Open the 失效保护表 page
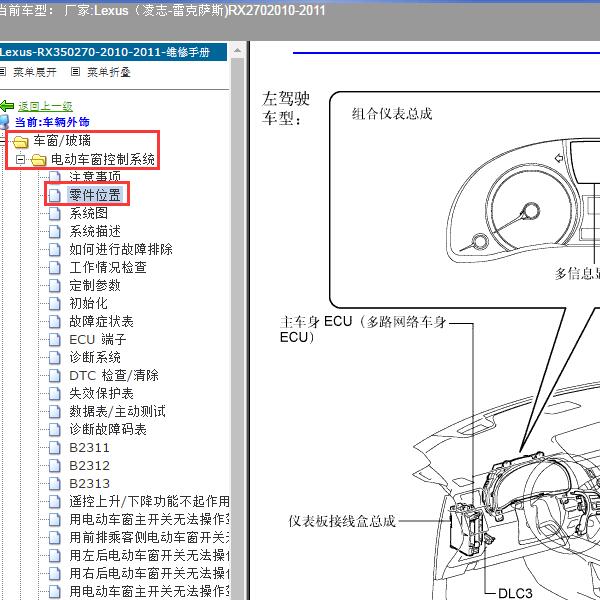Image resolution: width=600 pixels, height=600 pixels. [x=101, y=393]
